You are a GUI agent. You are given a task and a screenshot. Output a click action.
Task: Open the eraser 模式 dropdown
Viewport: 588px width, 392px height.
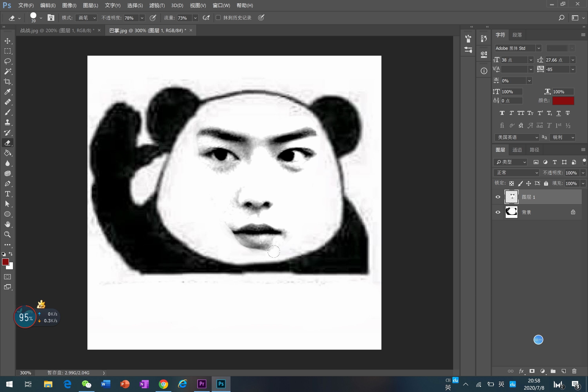coord(86,18)
